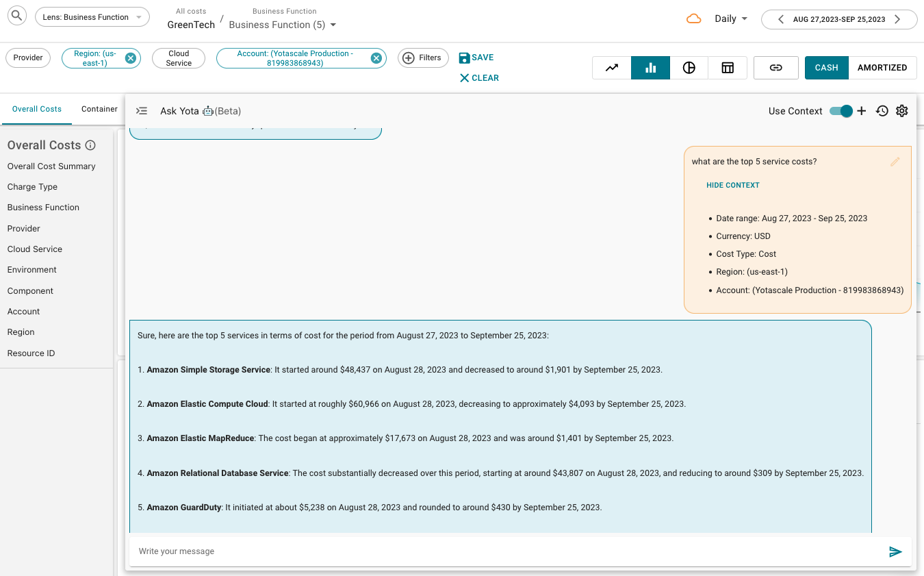This screenshot has height=576, width=924.
Task: Edit the top 5 service costs question
Action: pyautogui.click(x=895, y=162)
